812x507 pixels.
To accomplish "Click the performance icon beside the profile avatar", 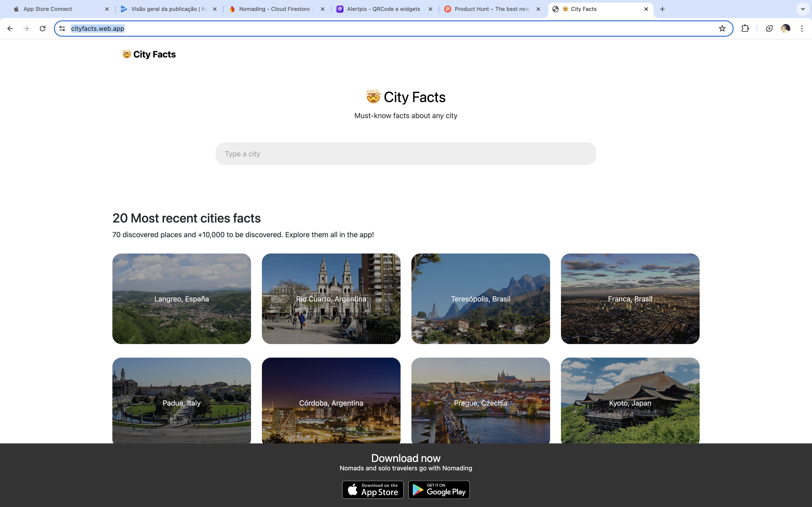I will [769, 29].
